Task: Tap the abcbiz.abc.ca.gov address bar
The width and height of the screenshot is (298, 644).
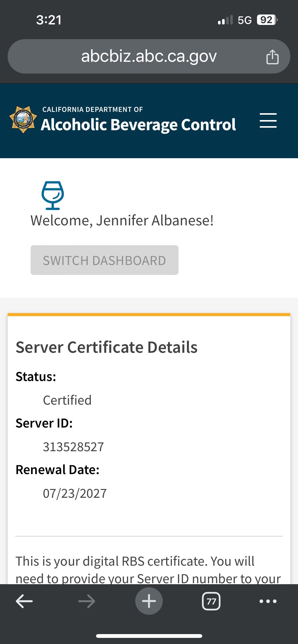Action: click(x=149, y=56)
